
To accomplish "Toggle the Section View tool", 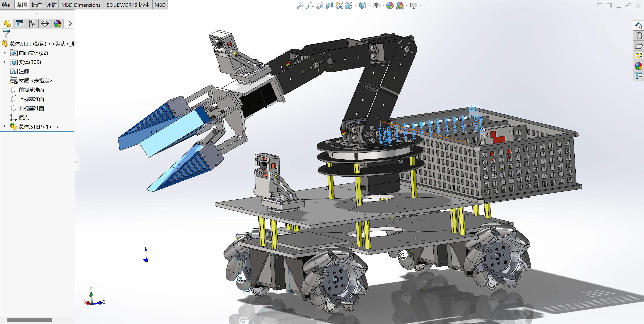I will [329, 5].
